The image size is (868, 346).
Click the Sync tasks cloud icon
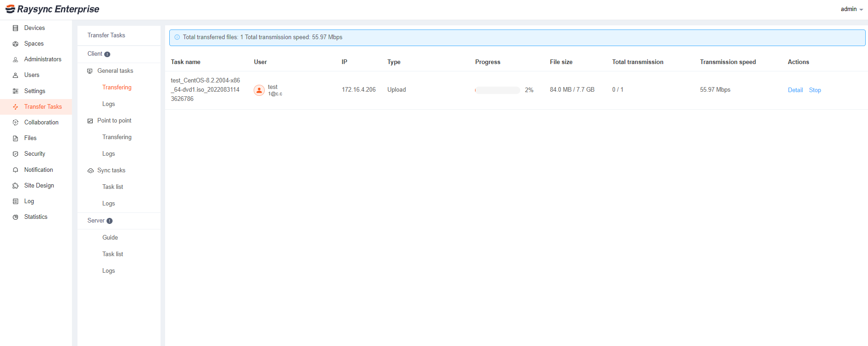[90, 170]
